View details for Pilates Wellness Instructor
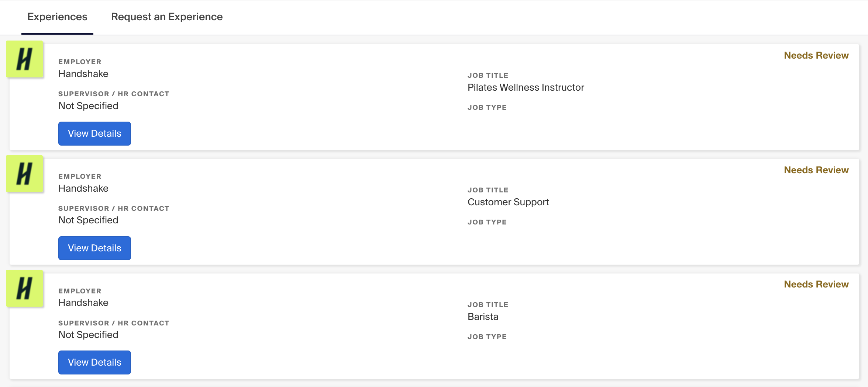 coord(94,133)
